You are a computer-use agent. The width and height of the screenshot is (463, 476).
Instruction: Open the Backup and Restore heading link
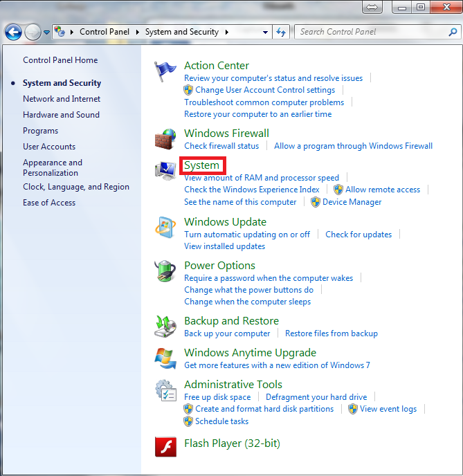click(x=231, y=321)
